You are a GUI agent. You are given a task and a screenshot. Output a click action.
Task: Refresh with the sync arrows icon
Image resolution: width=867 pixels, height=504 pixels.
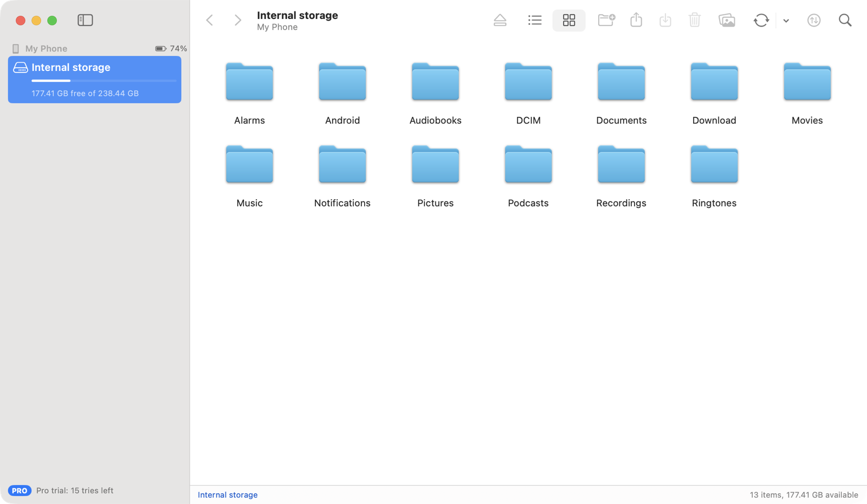click(761, 21)
